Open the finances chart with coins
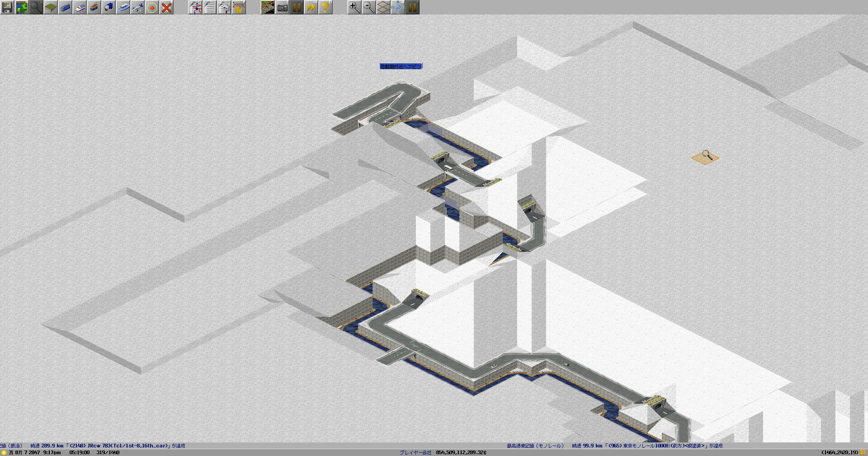The width and height of the screenshot is (868, 456). tap(239, 7)
